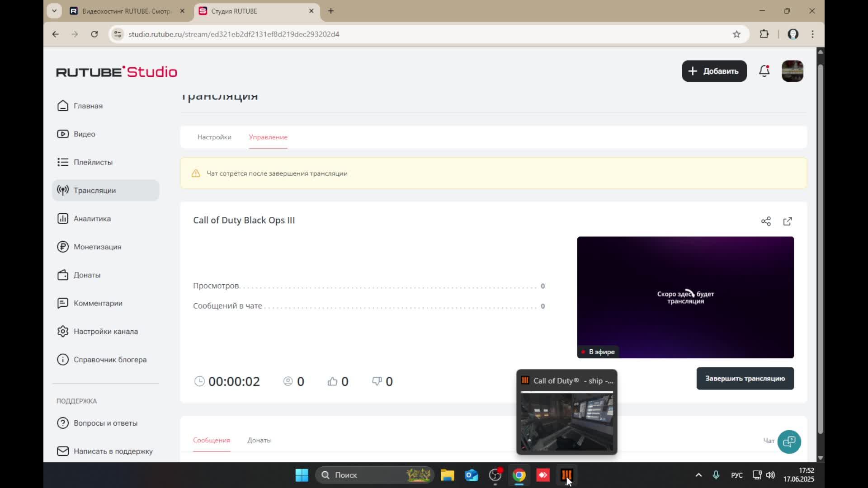
Task: Click the Добавить button
Action: coord(714,71)
